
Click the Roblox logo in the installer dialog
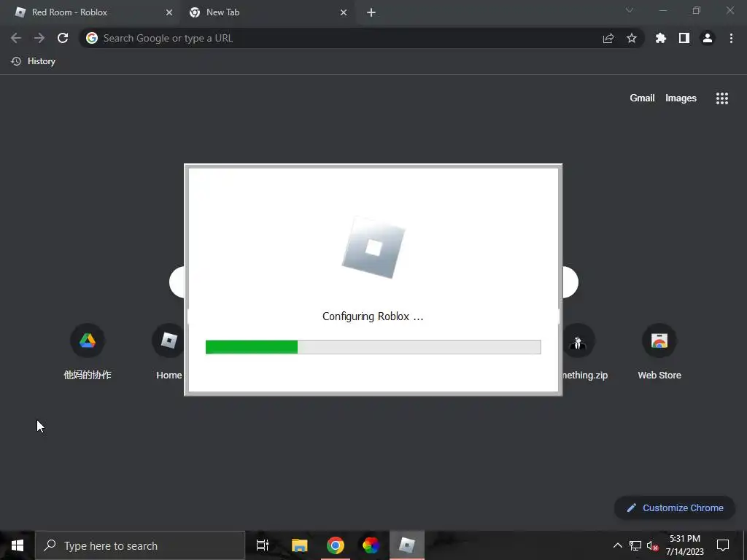tap(373, 248)
